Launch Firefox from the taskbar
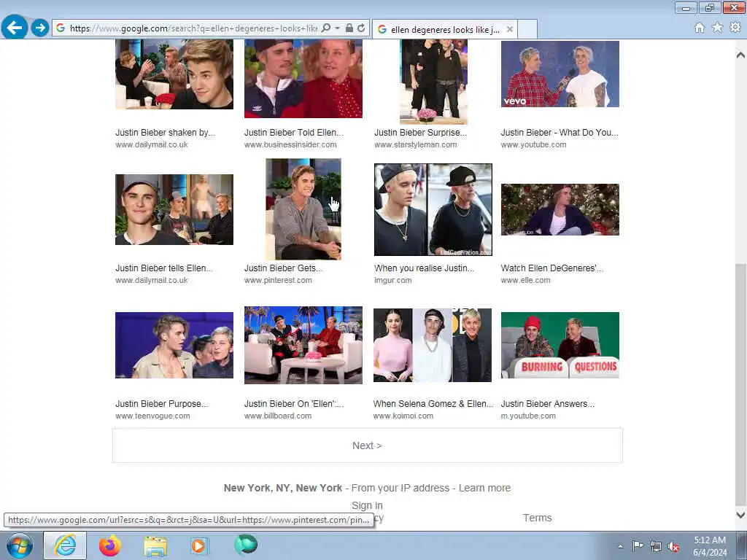Screen dimensions: 747x560 point(110,545)
